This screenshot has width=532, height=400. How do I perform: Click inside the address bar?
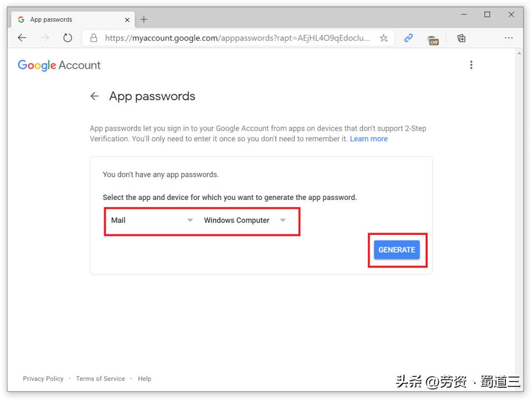tap(233, 38)
